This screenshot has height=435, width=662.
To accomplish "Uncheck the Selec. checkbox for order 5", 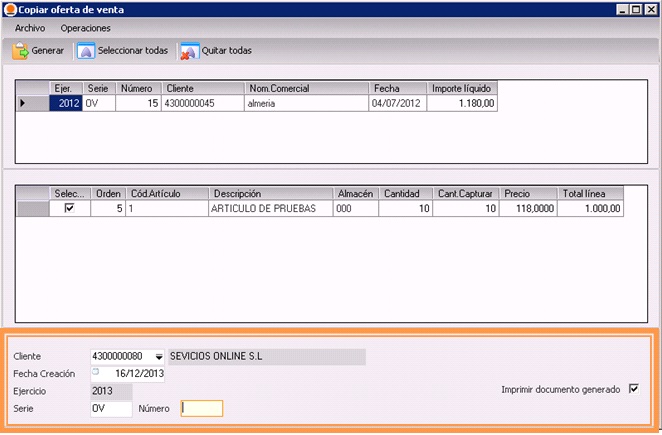I will pos(69,208).
